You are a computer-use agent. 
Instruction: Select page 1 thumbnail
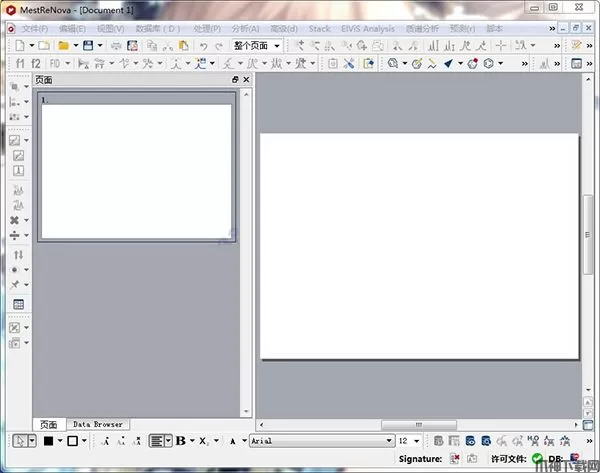pyautogui.click(x=136, y=166)
